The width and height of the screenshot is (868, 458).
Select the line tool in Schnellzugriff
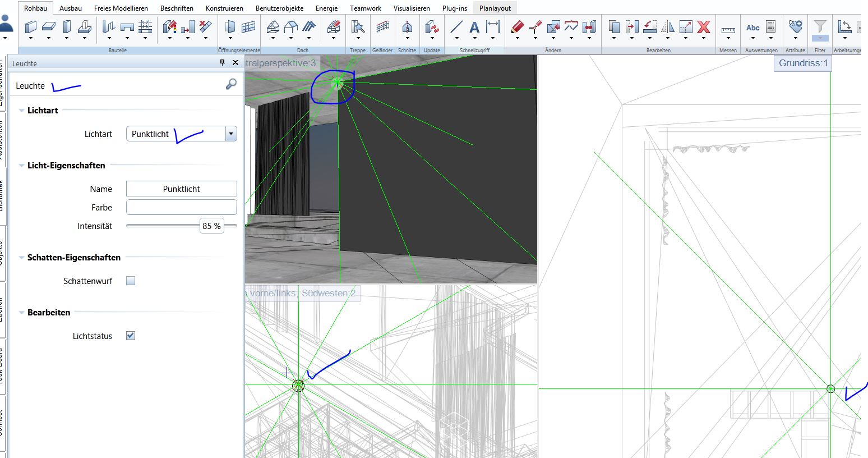(456, 26)
